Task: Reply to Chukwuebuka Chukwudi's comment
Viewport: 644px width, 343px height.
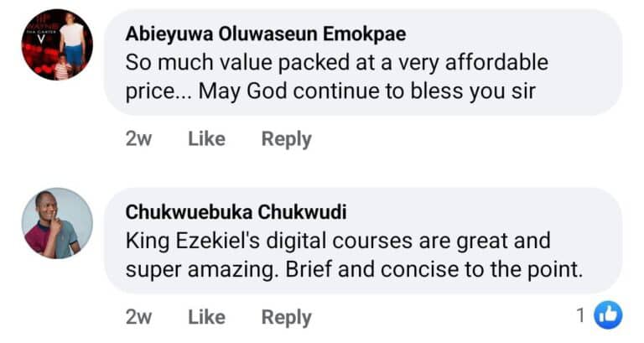Action: (x=286, y=317)
